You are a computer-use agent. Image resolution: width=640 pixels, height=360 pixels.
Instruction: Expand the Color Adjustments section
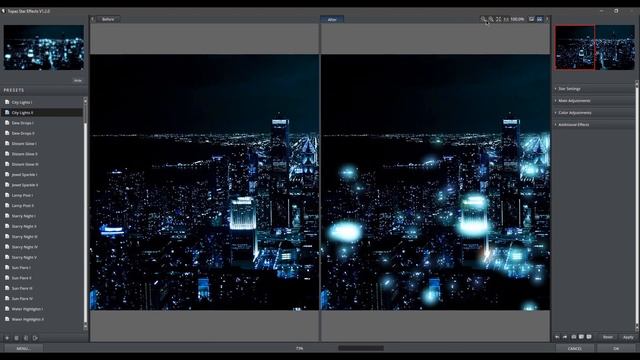point(594,113)
